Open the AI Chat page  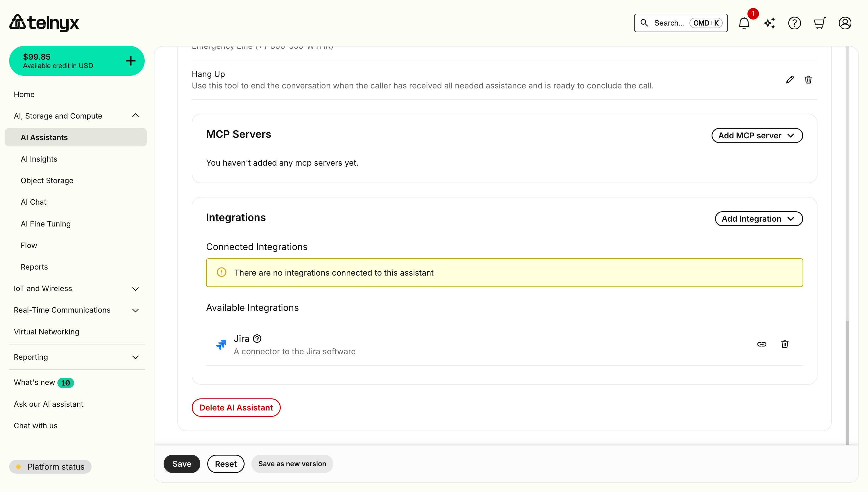tap(33, 202)
